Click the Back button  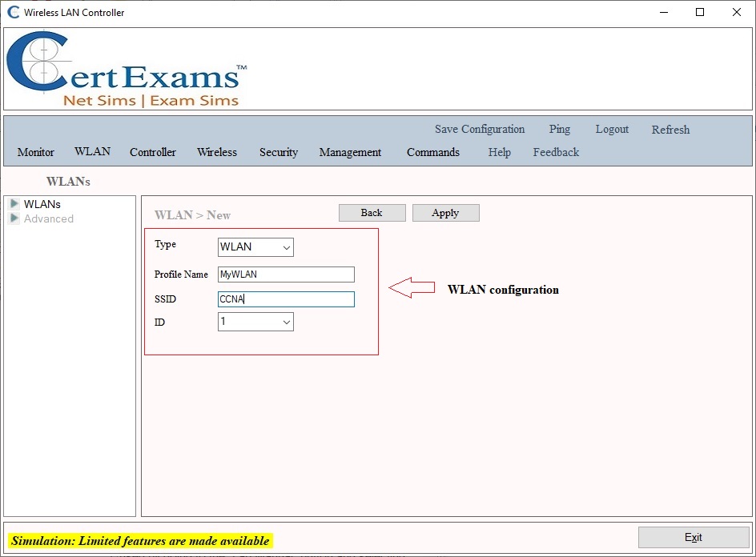(x=372, y=212)
